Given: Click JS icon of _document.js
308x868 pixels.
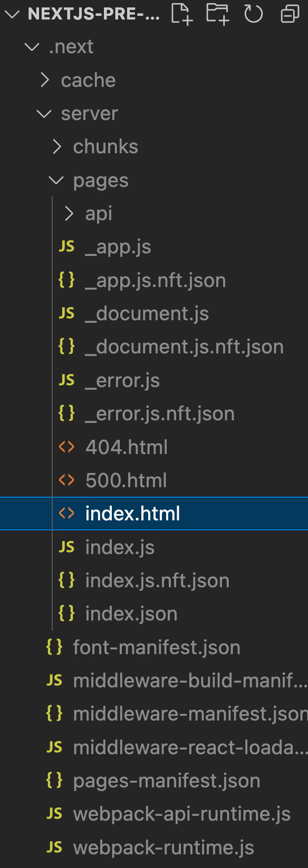Looking at the screenshot, I should point(66,313).
